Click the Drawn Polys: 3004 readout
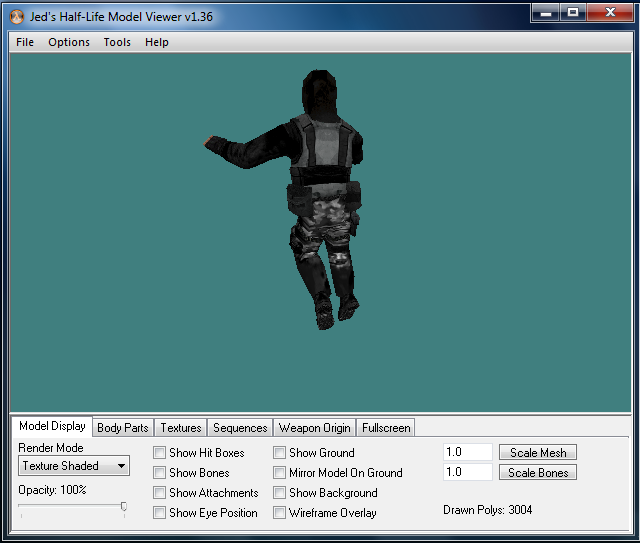Image resolution: width=640 pixels, height=543 pixels. click(488, 510)
